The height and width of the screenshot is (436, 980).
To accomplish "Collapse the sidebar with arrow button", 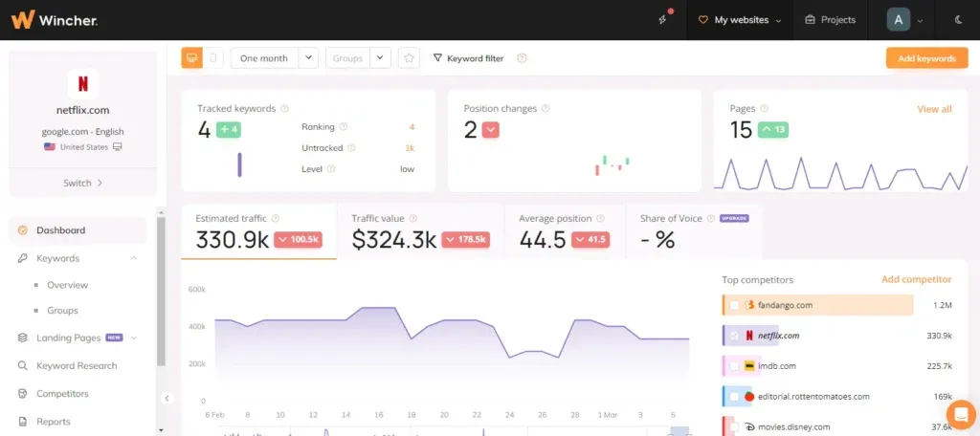I will pos(167,398).
